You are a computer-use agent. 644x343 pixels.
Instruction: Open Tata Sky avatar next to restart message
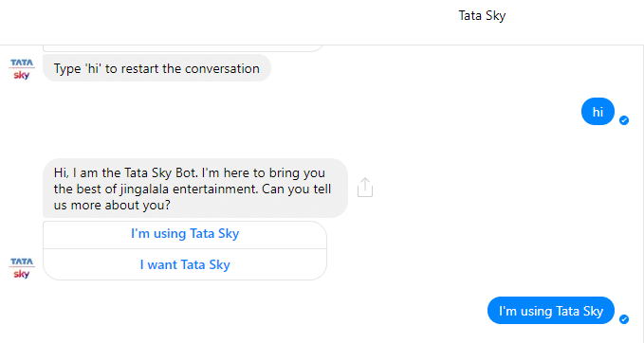[22, 69]
